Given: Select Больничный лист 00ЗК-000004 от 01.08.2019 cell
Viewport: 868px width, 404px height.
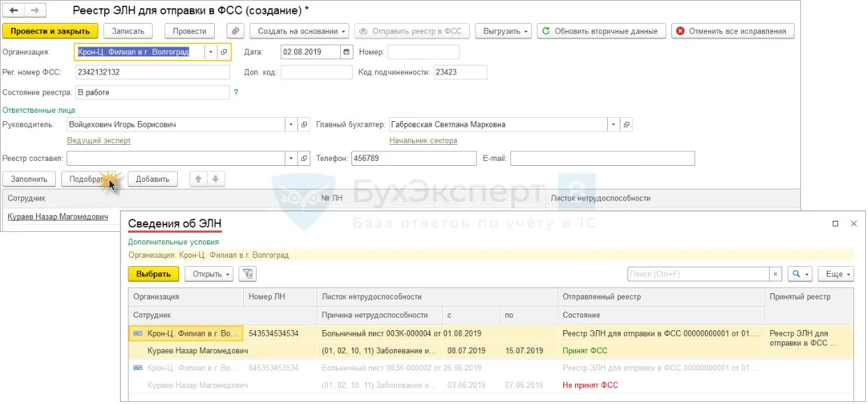Looking at the screenshot, I should pos(437,334).
